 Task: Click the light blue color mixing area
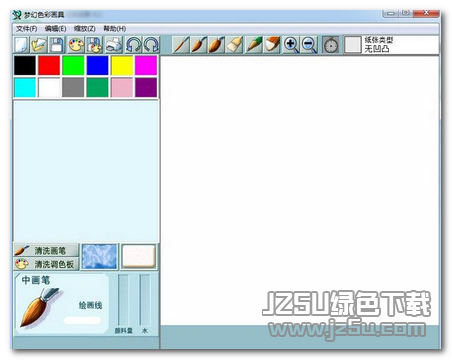86,171
